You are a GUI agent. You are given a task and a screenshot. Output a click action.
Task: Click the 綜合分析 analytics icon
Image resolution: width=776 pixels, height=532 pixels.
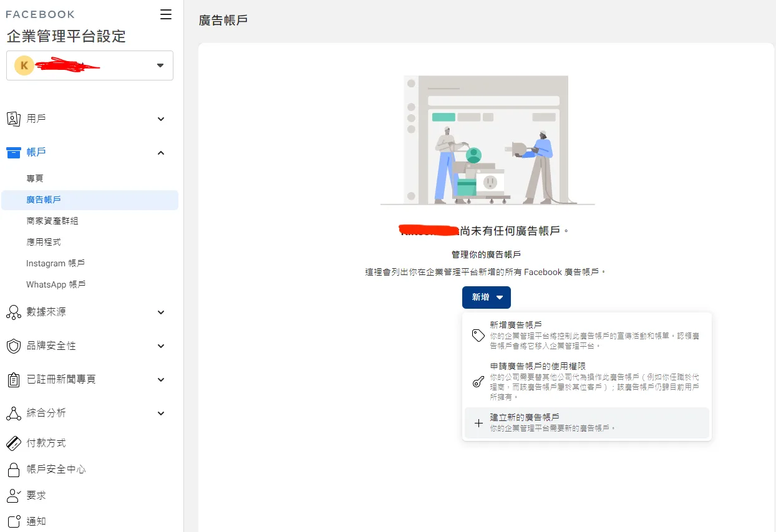pos(13,413)
